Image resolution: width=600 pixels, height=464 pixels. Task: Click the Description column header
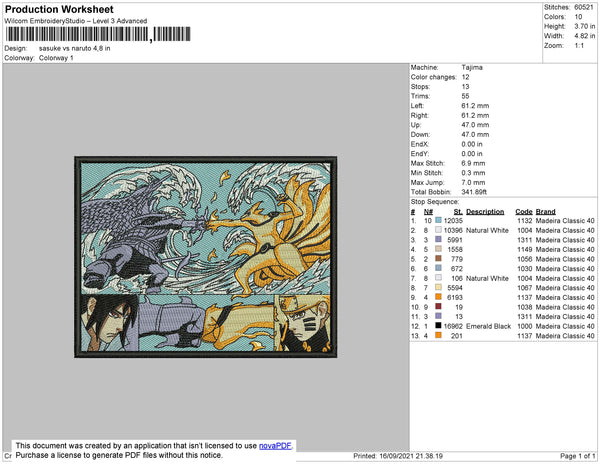pos(485,212)
